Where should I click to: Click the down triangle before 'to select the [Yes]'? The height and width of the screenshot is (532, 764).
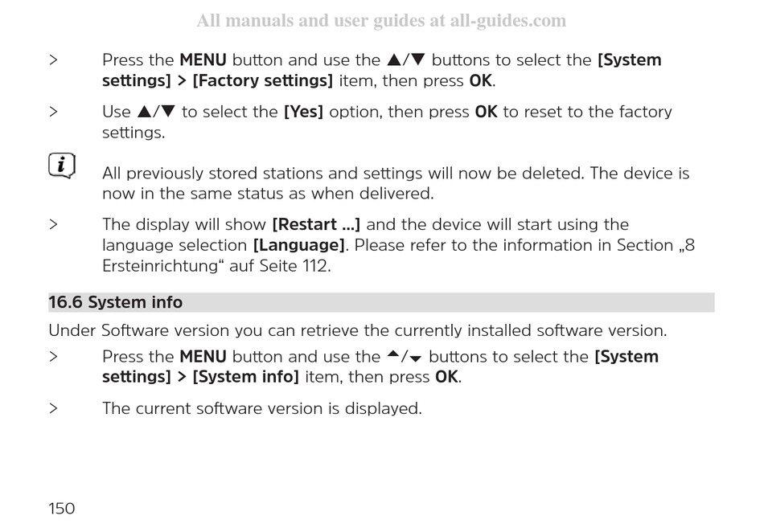pos(168,112)
